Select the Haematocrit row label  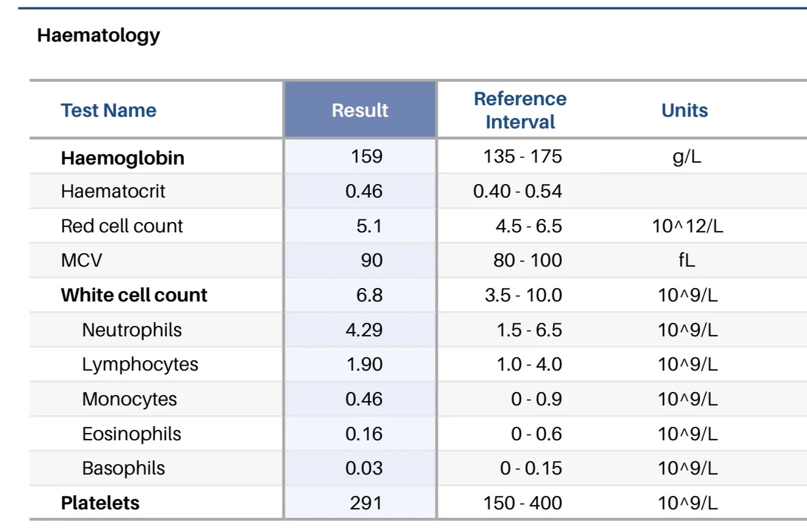point(113,191)
